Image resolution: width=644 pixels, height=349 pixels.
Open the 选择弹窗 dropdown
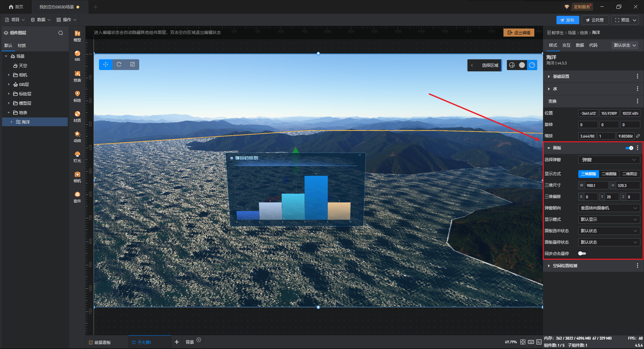pyautogui.click(x=609, y=160)
